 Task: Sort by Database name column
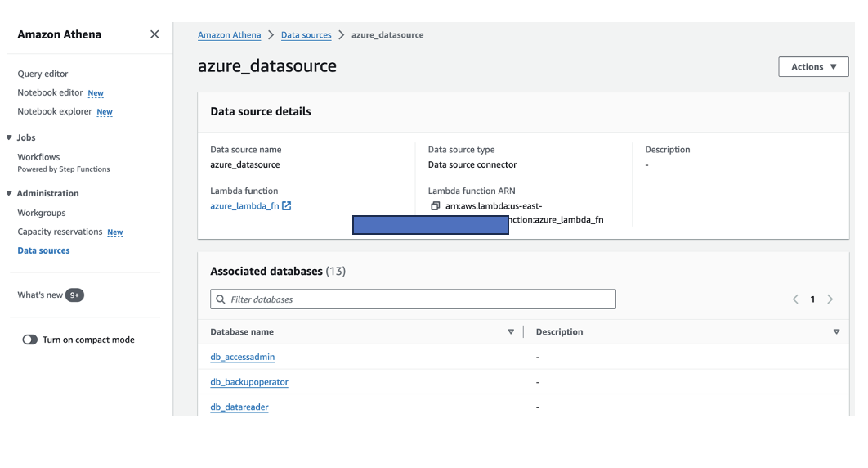pyautogui.click(x=511, y=332)
